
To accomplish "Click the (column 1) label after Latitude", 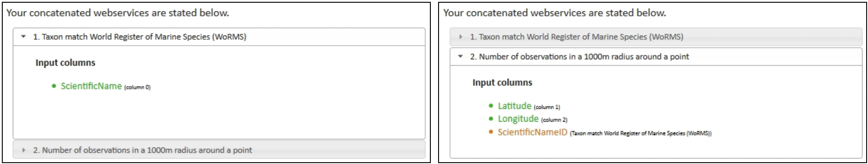I will [x=547, y=107].
